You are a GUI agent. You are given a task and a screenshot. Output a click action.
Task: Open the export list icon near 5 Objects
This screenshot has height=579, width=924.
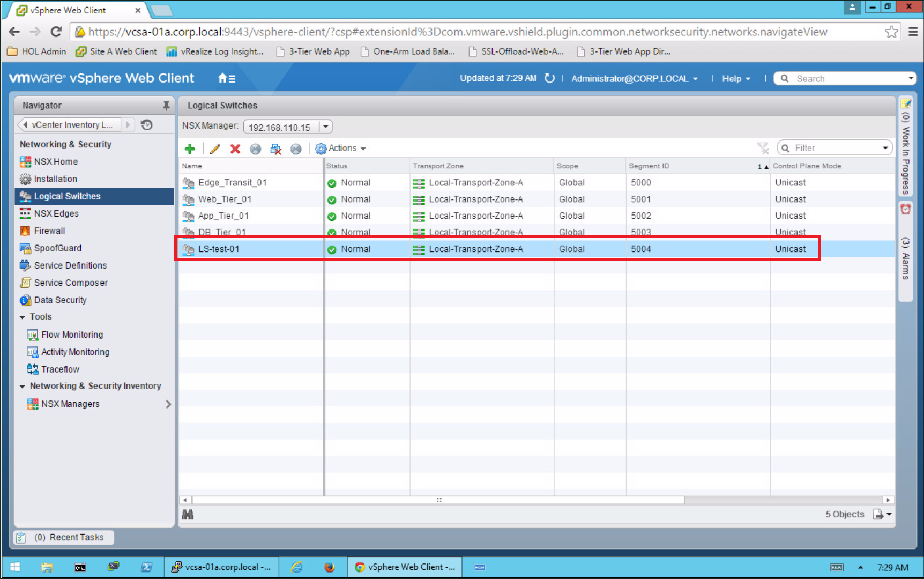(882, 515)
